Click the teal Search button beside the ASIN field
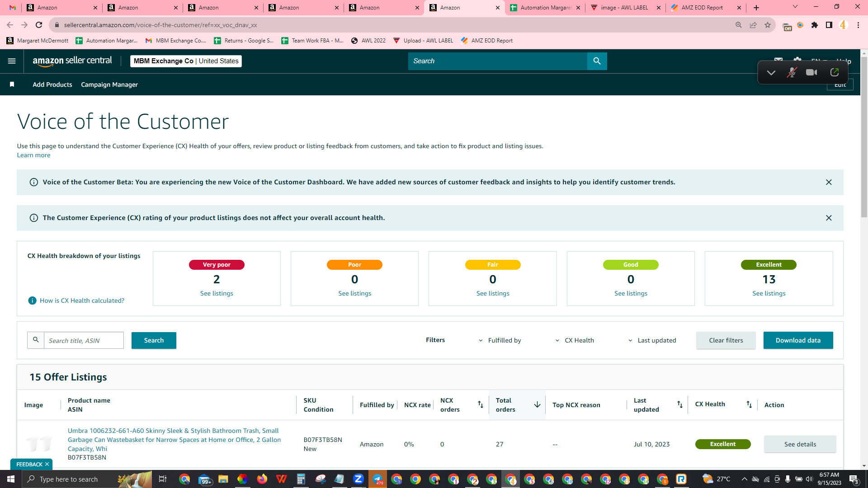The image size is (868, 488). click(154, 340)
